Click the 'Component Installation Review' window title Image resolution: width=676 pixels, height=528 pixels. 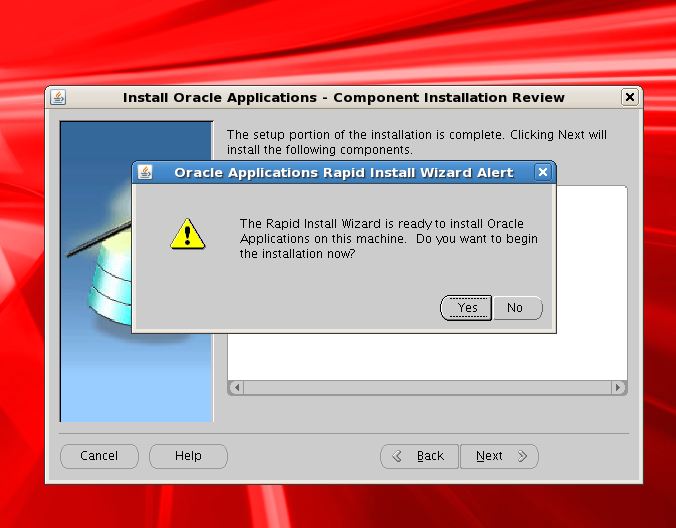click(449, 97)
